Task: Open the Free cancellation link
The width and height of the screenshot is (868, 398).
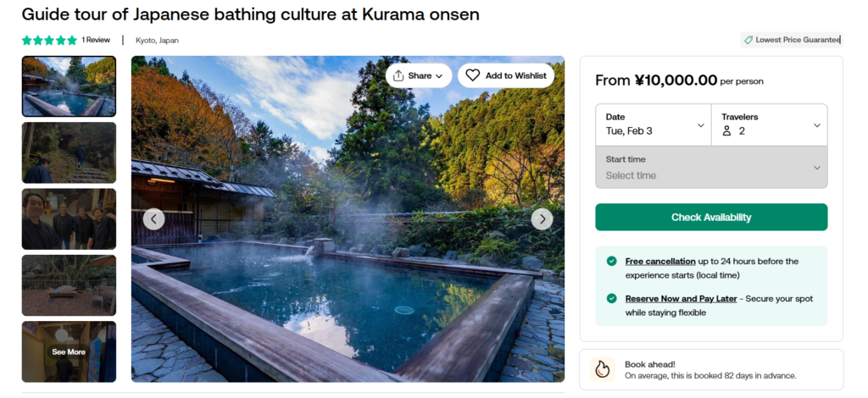Action: [660, 262]
